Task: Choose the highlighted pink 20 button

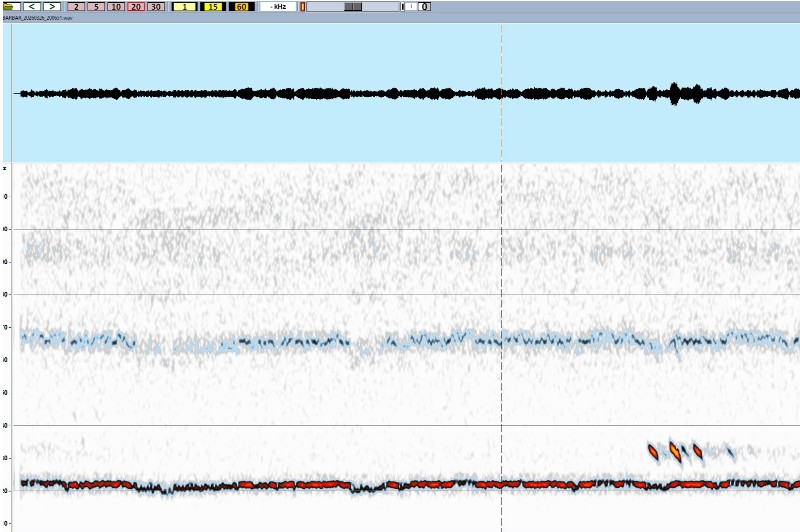Action: (136, 6)
